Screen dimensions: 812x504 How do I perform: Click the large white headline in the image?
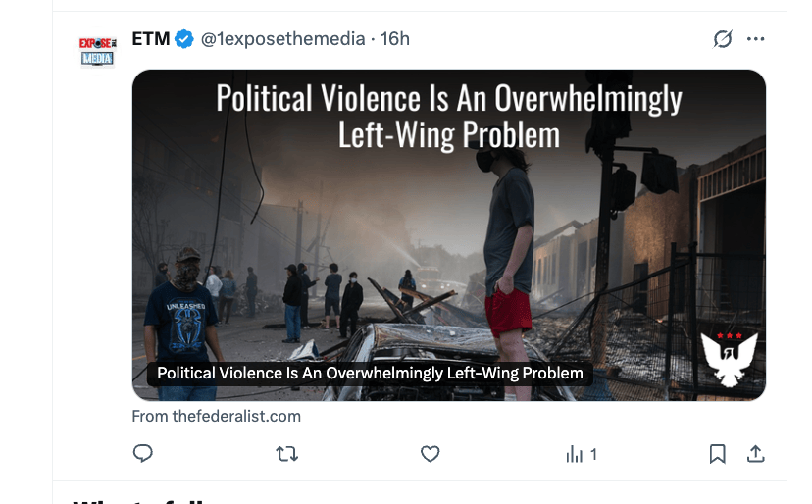(448, 116)
